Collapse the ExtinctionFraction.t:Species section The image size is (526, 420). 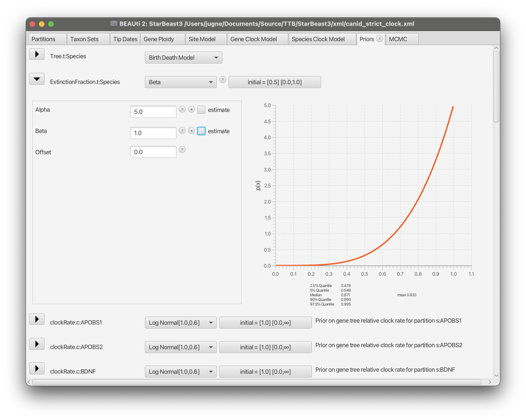37,79
